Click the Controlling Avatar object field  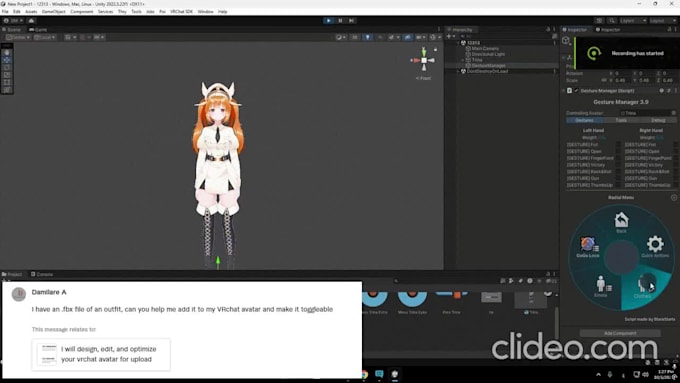647,113
